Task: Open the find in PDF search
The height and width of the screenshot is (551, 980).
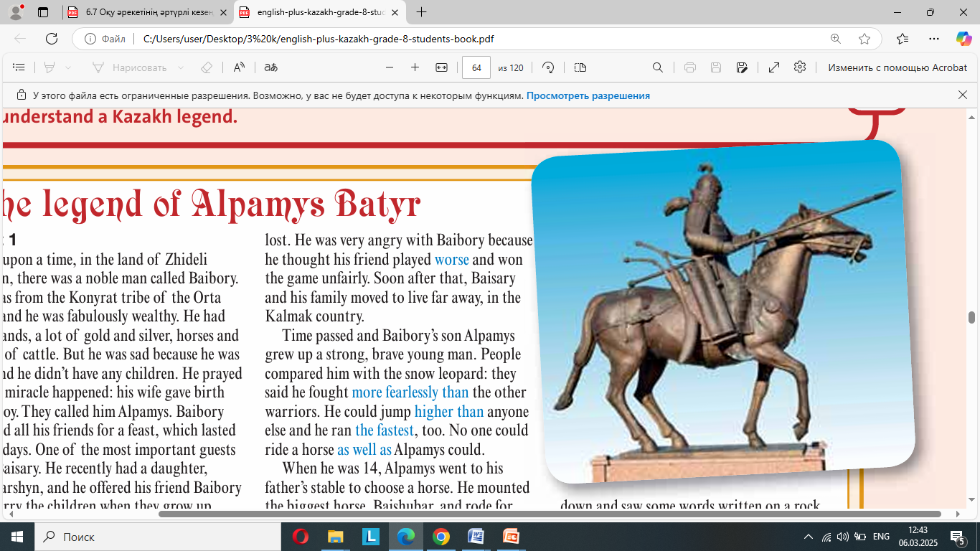Action: [657, 67]
